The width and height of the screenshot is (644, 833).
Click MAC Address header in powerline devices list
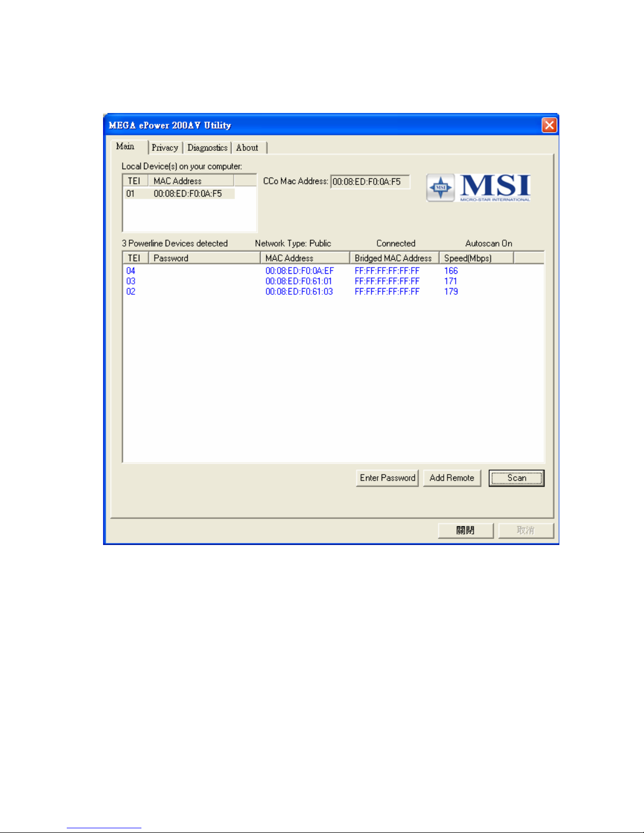coord(305,258)
